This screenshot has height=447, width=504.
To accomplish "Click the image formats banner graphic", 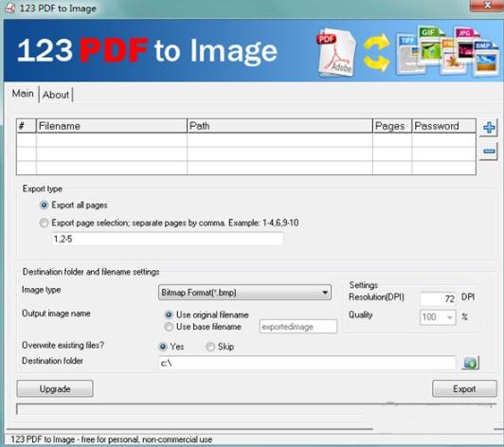I will pyautogui.click(x=448, y=51).
